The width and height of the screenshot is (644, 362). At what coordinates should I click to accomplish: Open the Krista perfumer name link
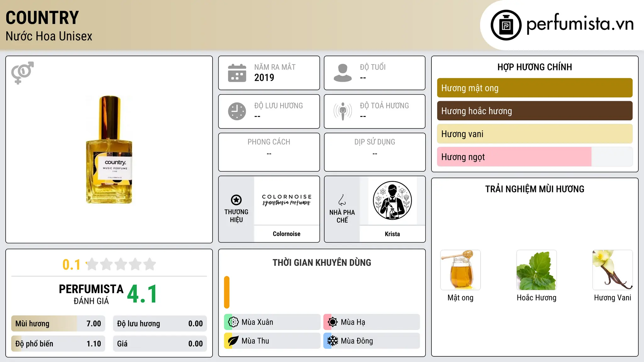tap(392, 234)
